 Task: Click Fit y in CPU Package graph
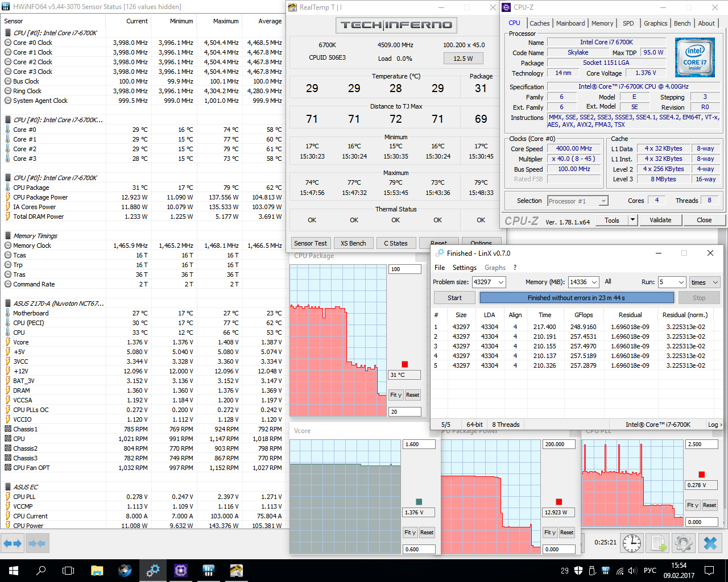[396, 395]
